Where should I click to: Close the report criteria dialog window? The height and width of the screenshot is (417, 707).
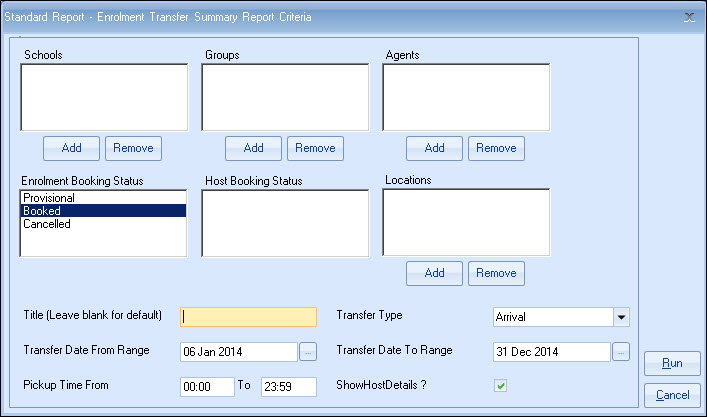click(689, 17)
